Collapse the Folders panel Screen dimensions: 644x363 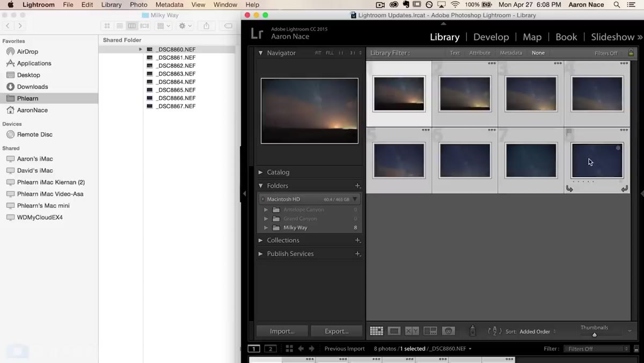pyautogui.click(x=261, y=186)
